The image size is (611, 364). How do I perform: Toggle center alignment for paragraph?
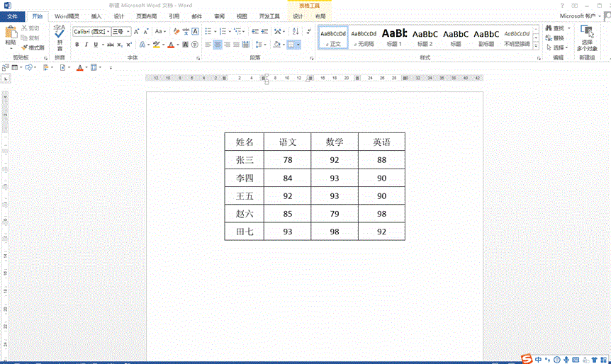coord(218,45)
